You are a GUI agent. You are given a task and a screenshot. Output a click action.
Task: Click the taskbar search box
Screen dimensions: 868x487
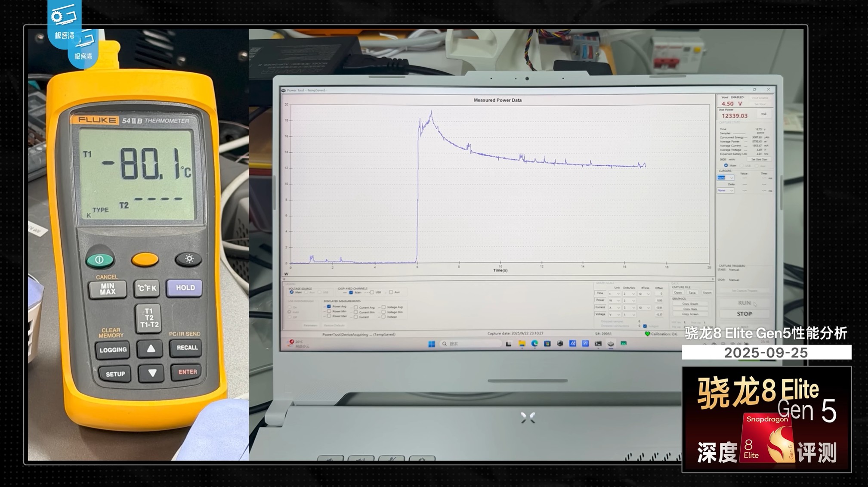point(471,344)
